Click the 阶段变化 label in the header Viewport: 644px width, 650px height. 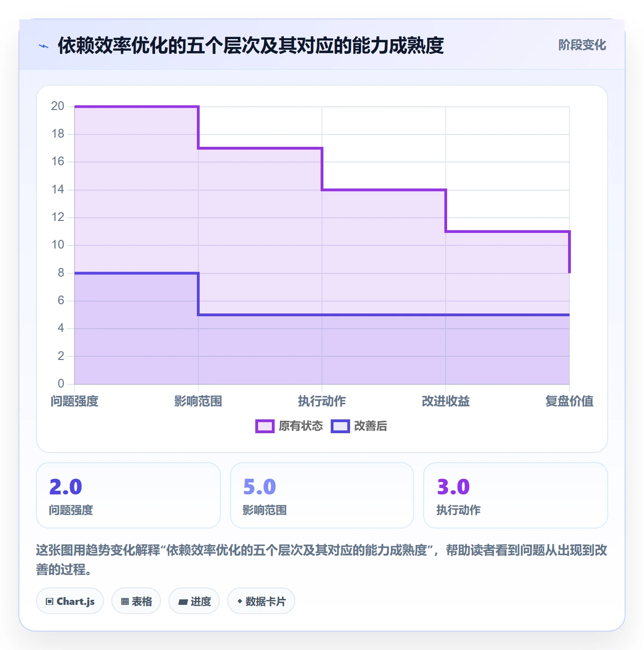click(582, 45)
